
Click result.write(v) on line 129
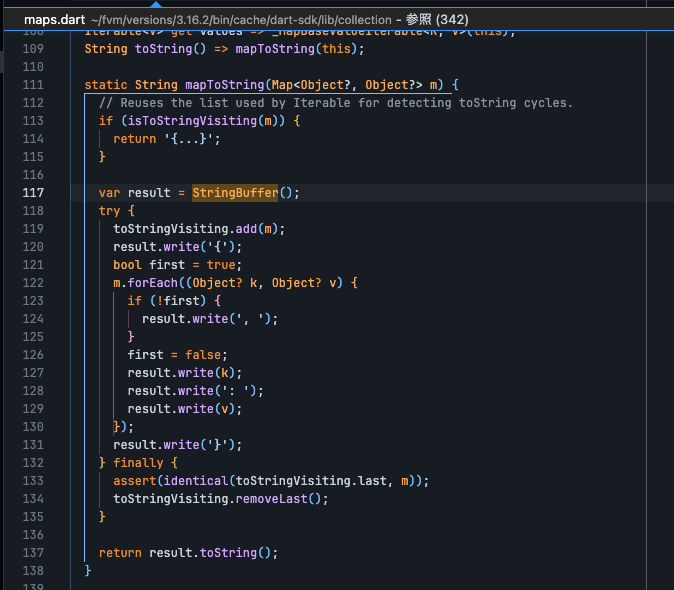tap(185, 409)
